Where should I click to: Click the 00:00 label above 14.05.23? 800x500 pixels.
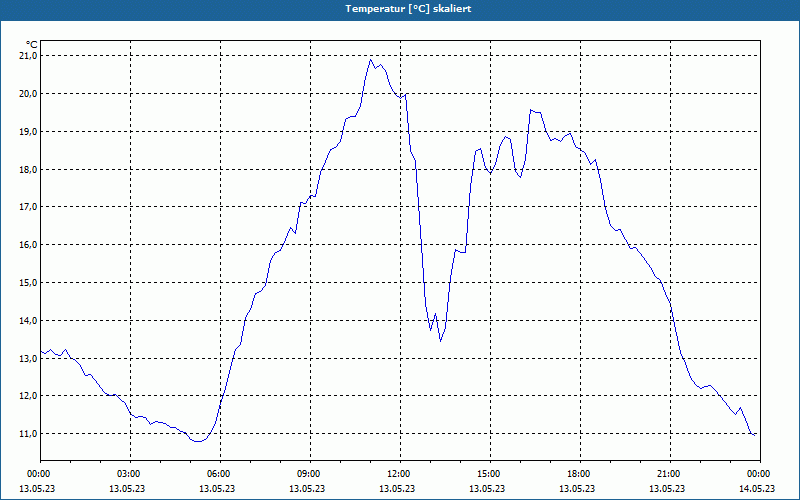coord(760,474)
